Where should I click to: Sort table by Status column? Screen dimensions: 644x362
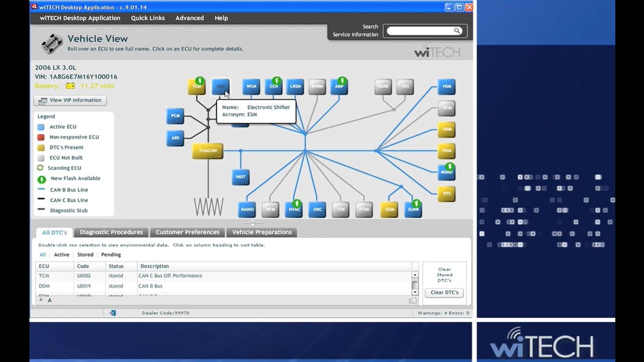pos(121,266)
